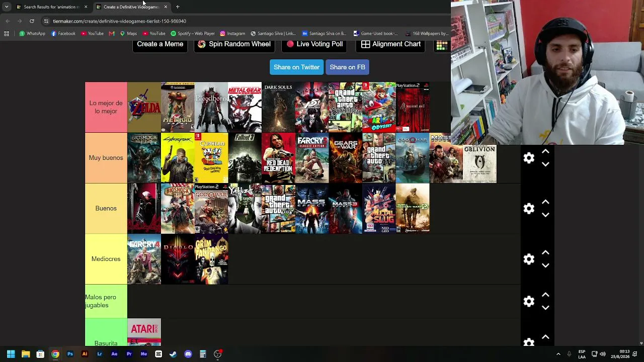Open the Spotify – Web Player bookmark
644x362 pixels.
pyautogui.click(x=193, y=34)
